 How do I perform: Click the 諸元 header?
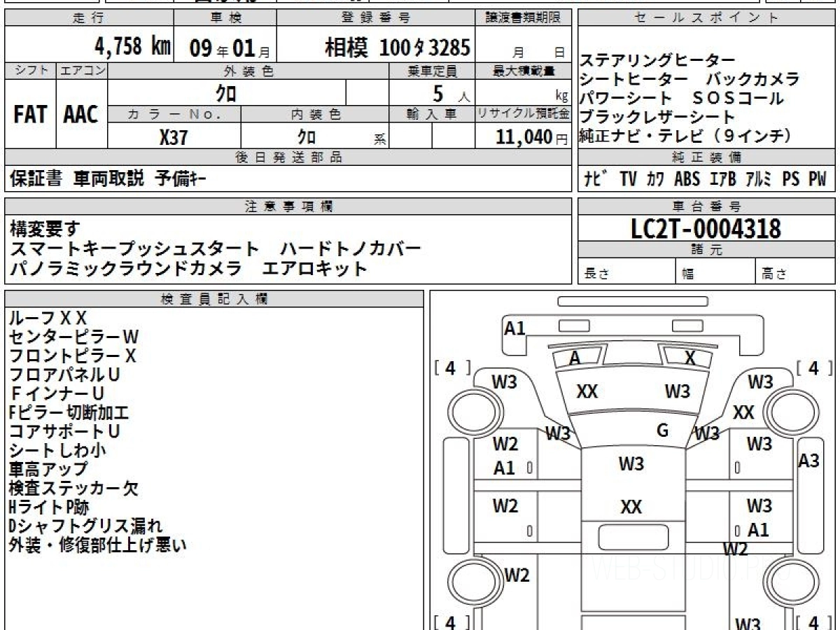pos(706,250)
